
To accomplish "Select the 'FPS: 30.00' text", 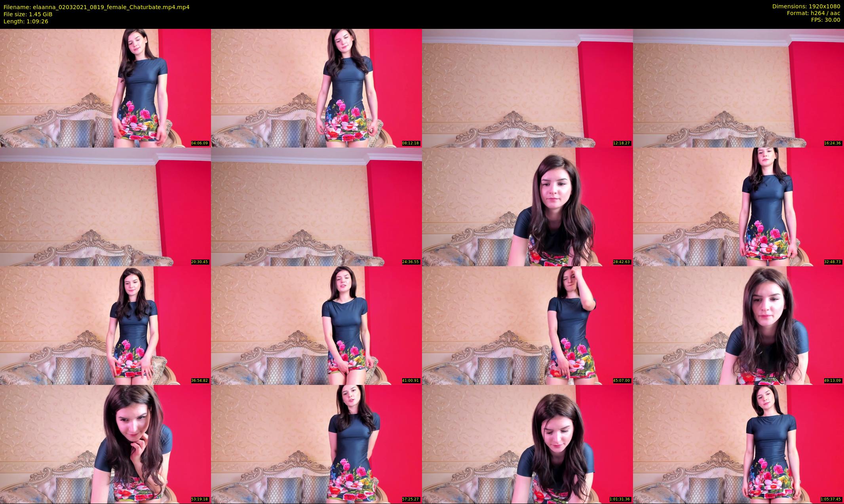I will [825, 20].
